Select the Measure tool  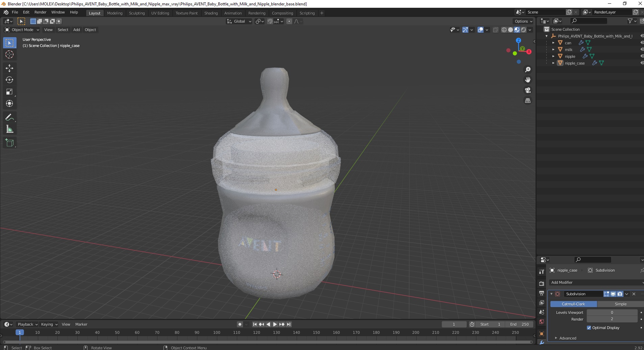pyautogui.click(x=9, y=129)
